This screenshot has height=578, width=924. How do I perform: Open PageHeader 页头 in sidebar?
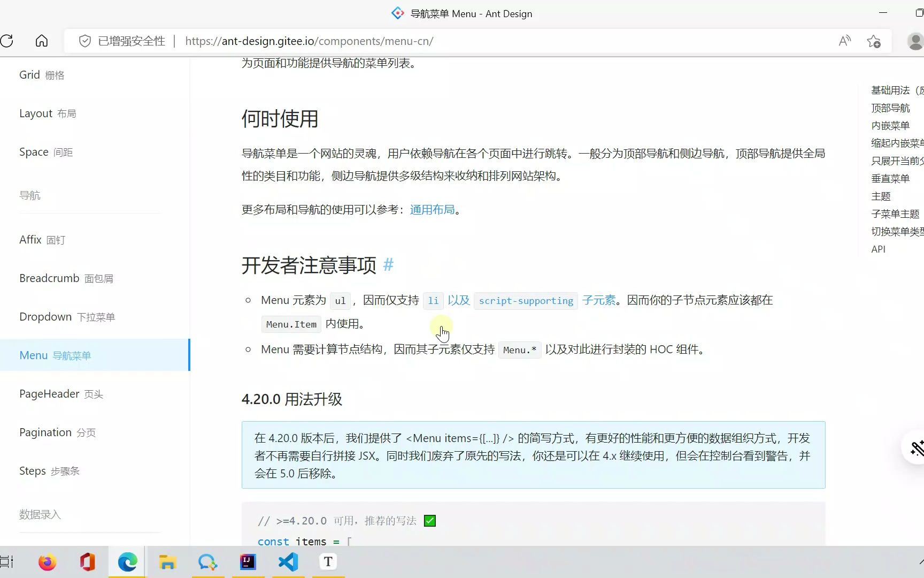pyautogui.click(x=61, y=394)
